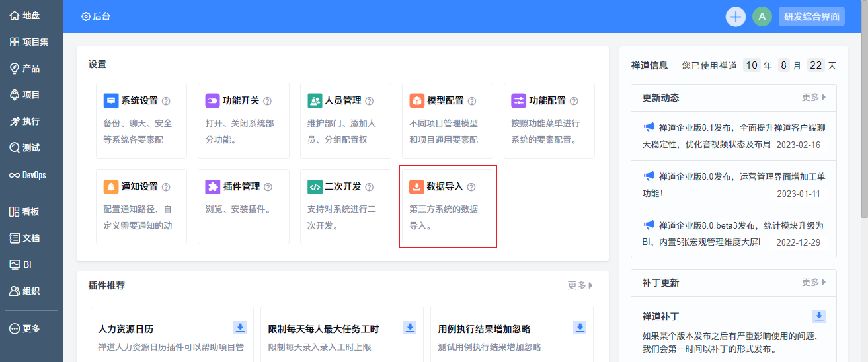The width and height of the screenshot is (868, 362).
Task: Expand 更多 in 更新动态 panel
Action: point(814,98)
